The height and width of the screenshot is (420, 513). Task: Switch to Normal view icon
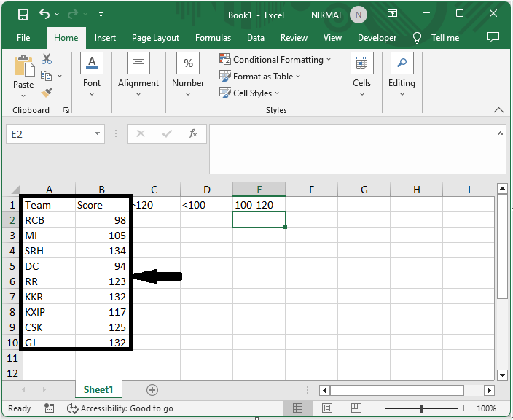(x=297, y=408)
